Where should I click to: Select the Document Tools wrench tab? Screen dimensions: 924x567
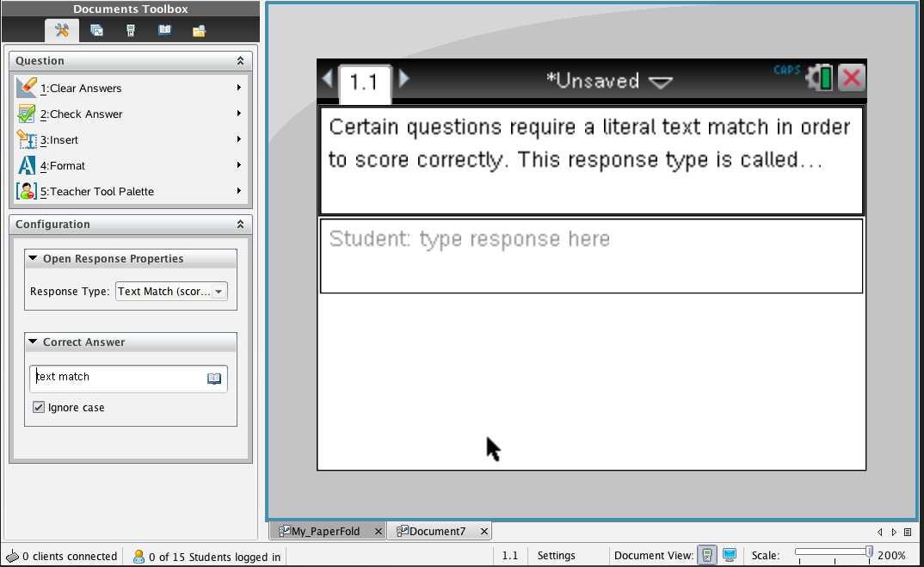point(62,31)
